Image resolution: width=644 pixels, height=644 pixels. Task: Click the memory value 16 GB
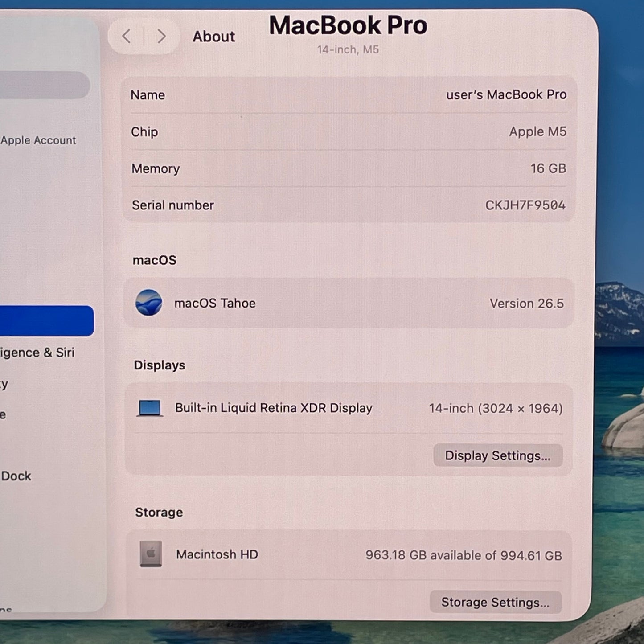(548, 168)
